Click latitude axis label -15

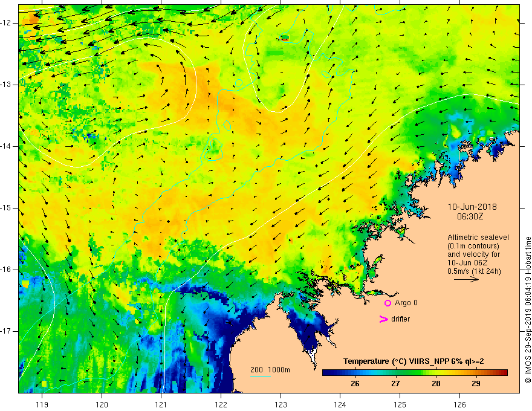pos(7,208)
